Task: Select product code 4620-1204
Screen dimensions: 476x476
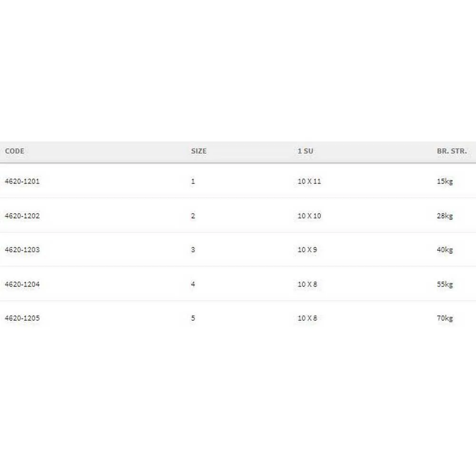Action: click(x=22, y=284)
